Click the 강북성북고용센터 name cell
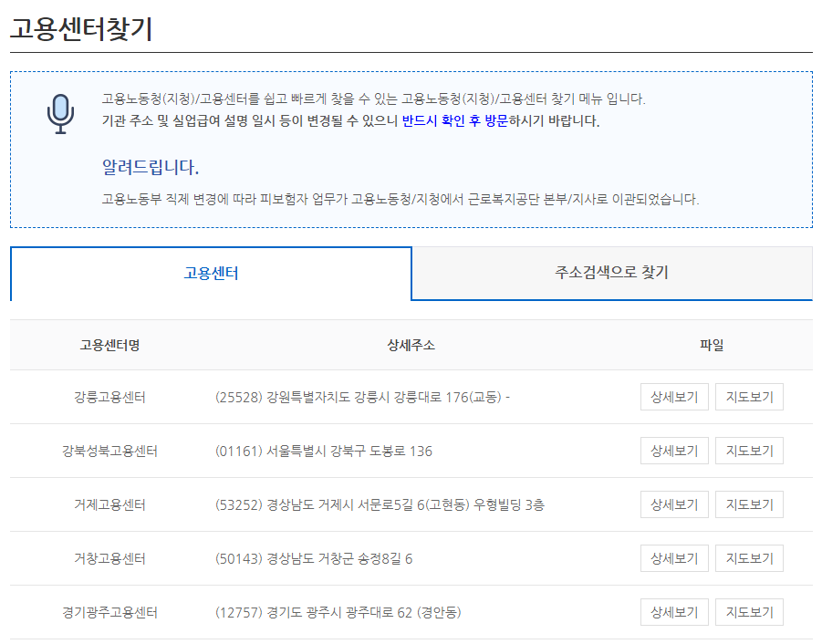 pyautogui.click(x=109, y=452)
